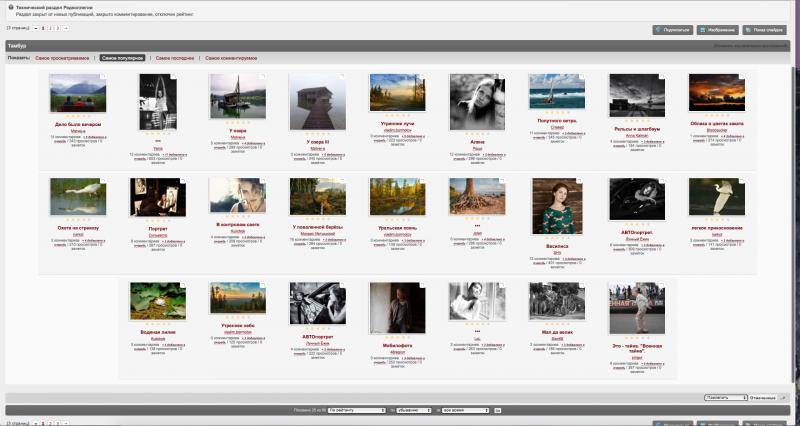The image size is (800, 426).
Task: Open the 'По рейтингу' sort dropdown
Action: pyautogui.click(x=357, y=410)
